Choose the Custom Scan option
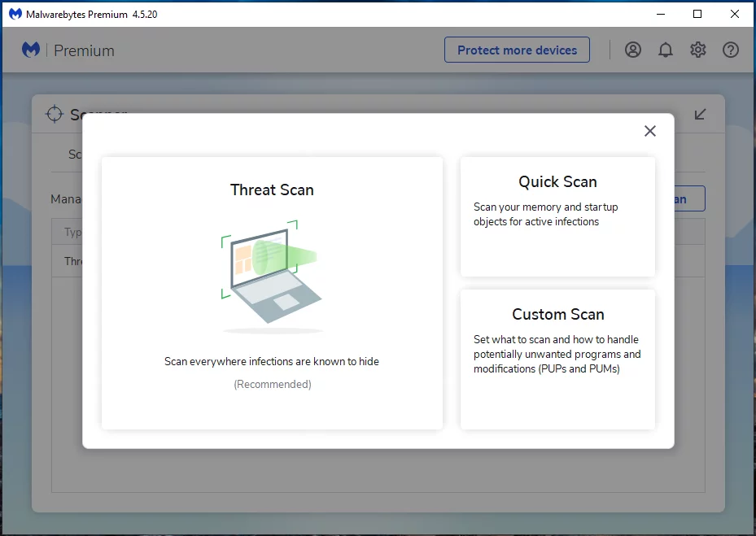The width and height of the screenshot is (756, 536). tap(557, 358)
